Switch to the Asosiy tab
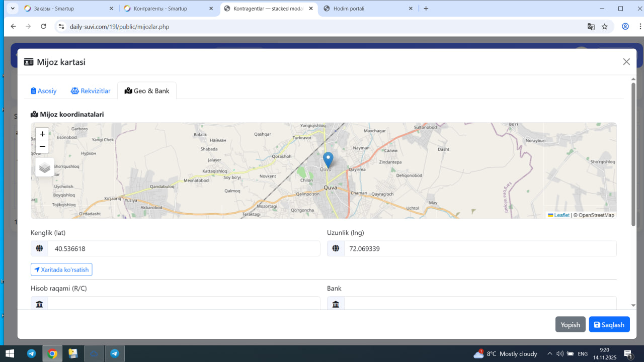This screenshot has height=362, width=644. point(44,91)
